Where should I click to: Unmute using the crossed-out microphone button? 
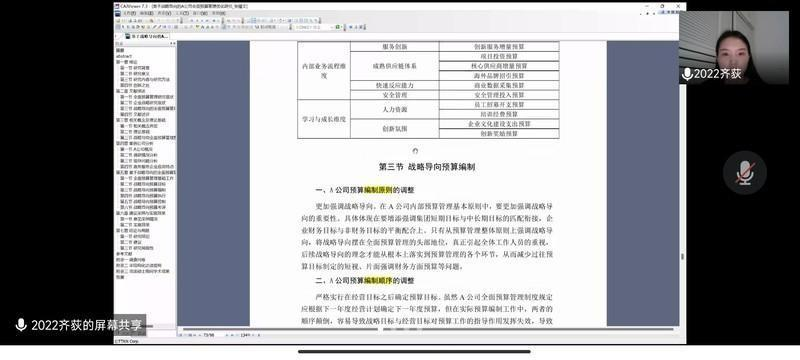pyautogui.click(x=744, y=172)
